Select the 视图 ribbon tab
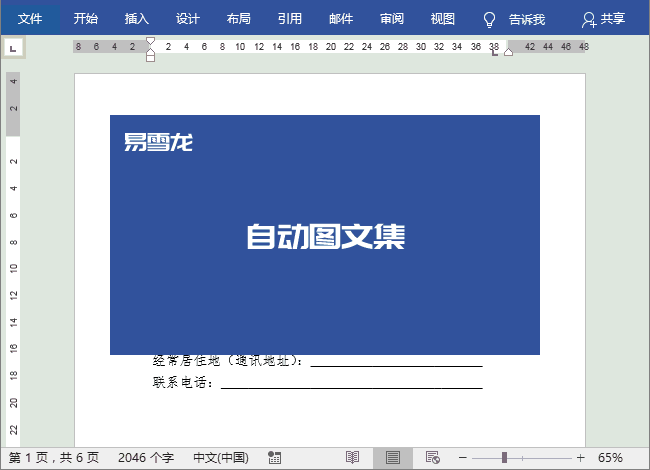This screenshot has width=650, height=470. [x=443, y=19]
